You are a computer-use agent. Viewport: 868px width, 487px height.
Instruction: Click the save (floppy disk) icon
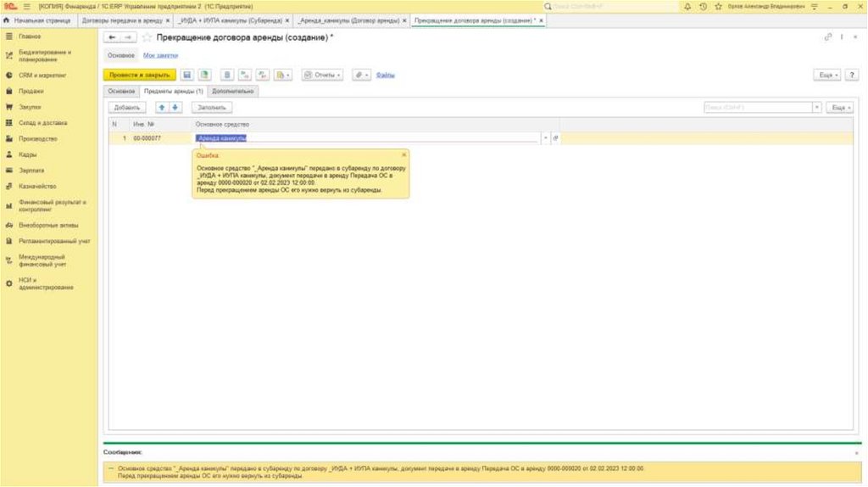point(187,75)
